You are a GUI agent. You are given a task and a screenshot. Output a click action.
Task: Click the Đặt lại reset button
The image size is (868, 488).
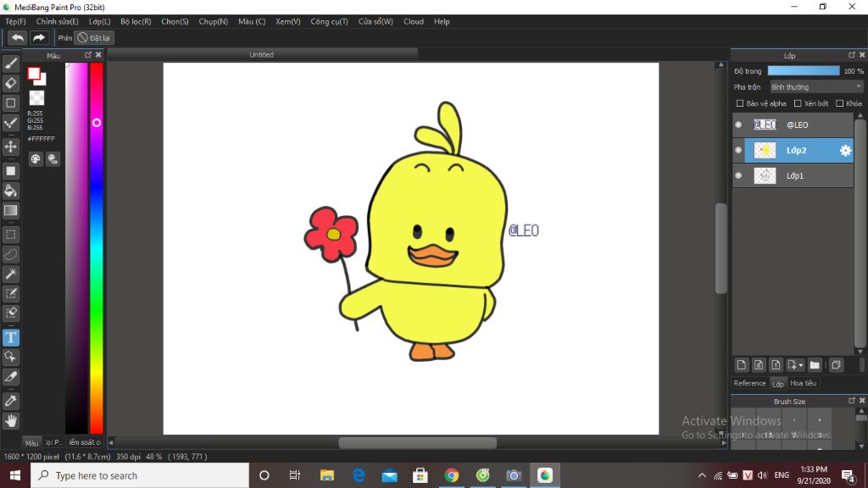click(93, 37)
